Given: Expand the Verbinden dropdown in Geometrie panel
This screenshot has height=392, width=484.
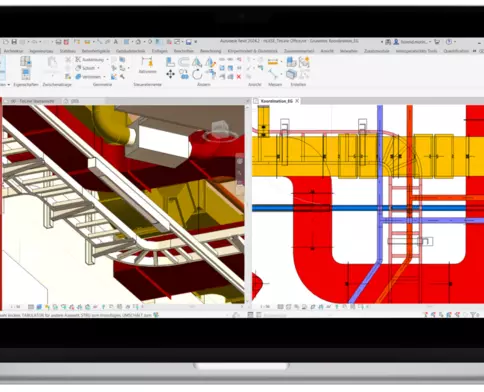Looking at the screenshot, I should 104,77.
